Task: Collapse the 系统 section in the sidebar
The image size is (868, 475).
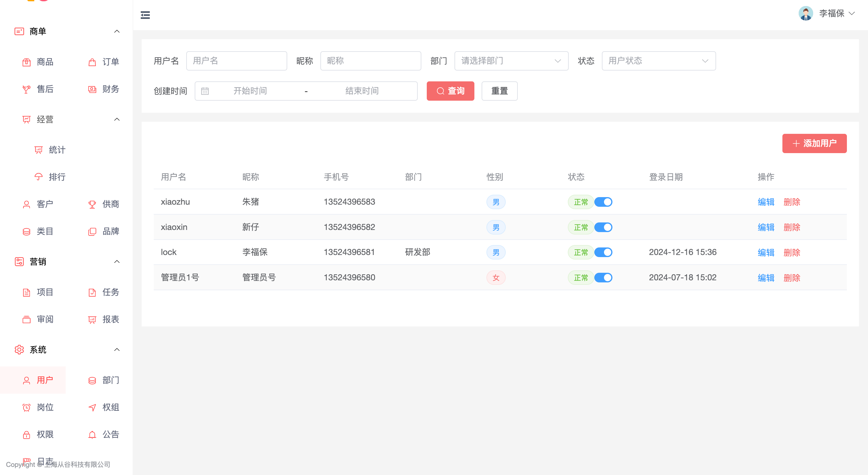Action: tap(117, 349)
